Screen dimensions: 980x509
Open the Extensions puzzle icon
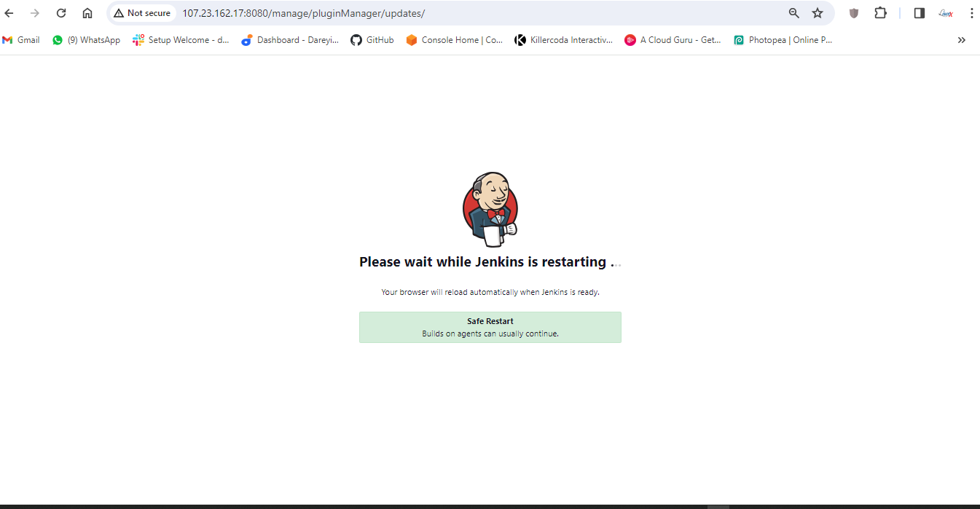(880, 13)
